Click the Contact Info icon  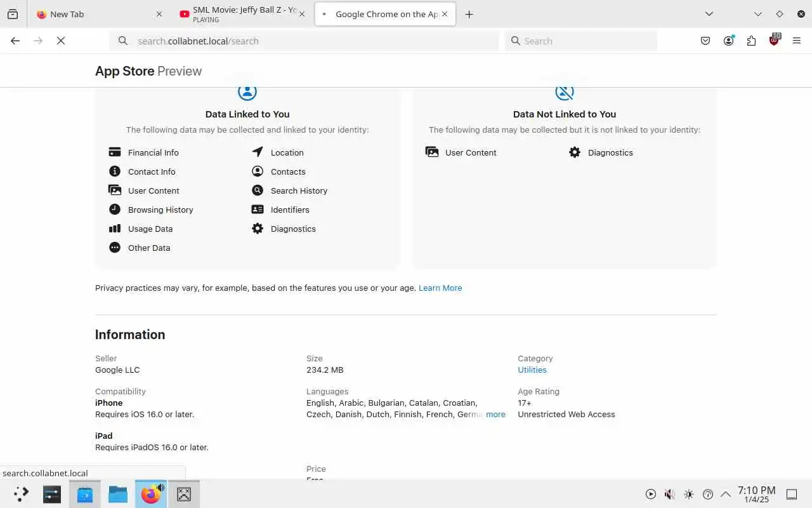coord(115,171)
